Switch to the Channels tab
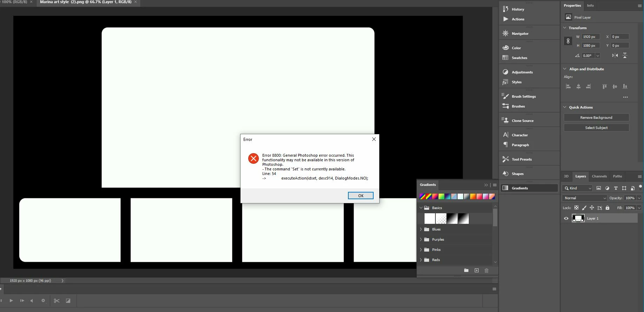Image resolution: width=644 pixels, height=312 pixels. (599, 176)
